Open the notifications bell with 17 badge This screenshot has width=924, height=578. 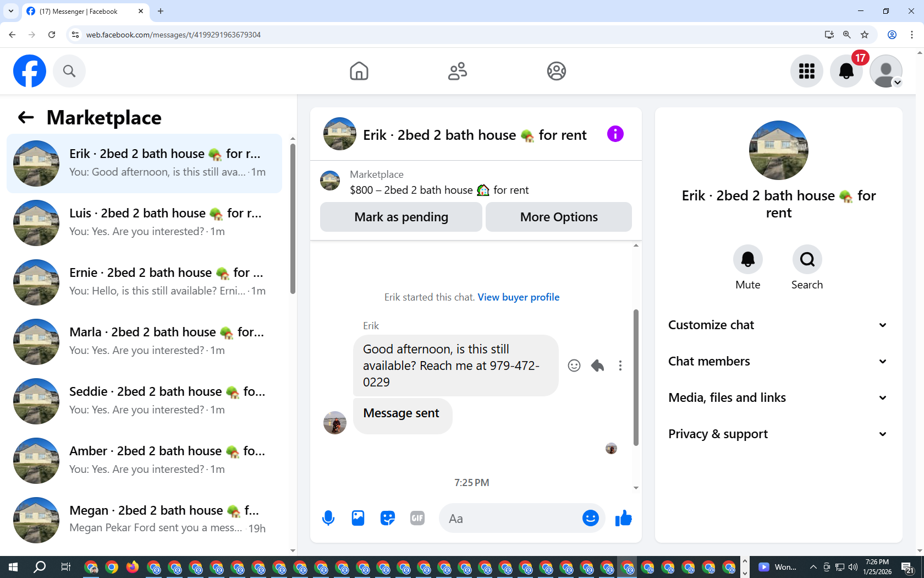click(x=846, y=71)
